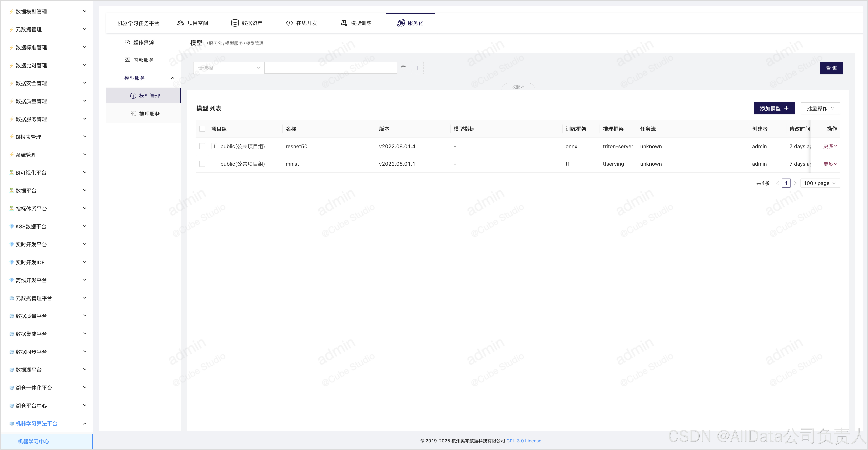The image size is (868, 450).
Task: Open the 整体资源 menu item
Action: pos(143,42)
